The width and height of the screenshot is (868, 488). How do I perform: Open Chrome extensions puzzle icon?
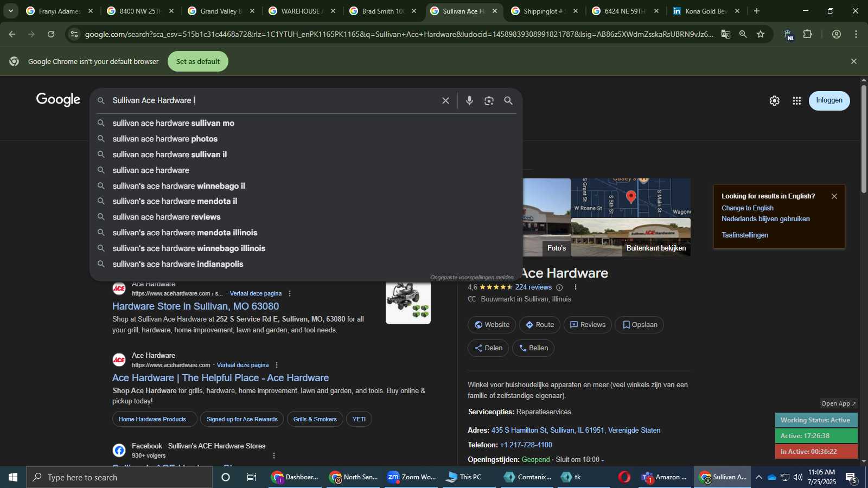coord(808,34)
